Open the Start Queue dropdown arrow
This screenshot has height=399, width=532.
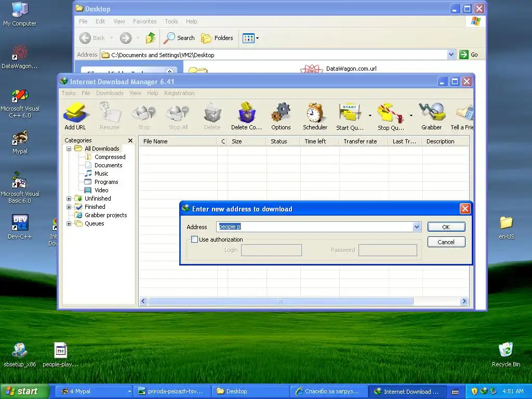pos(370,116)
